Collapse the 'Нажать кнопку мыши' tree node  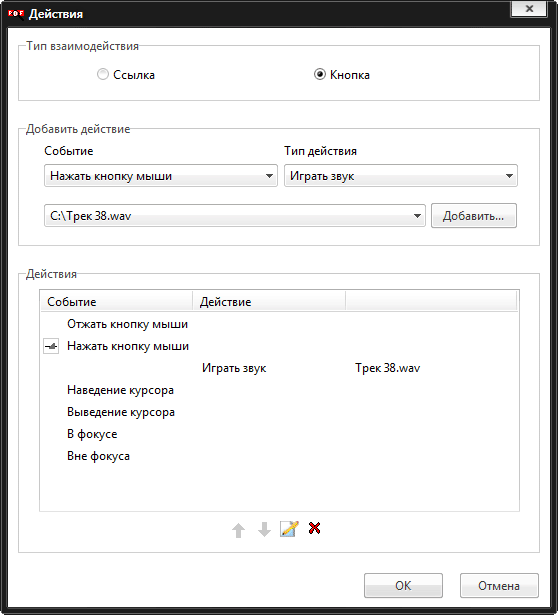tap(51, 346)
